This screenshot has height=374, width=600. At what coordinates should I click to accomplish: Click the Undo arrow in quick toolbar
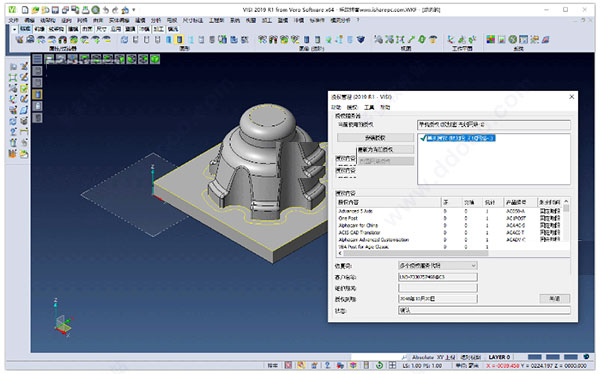pos(106,10)
